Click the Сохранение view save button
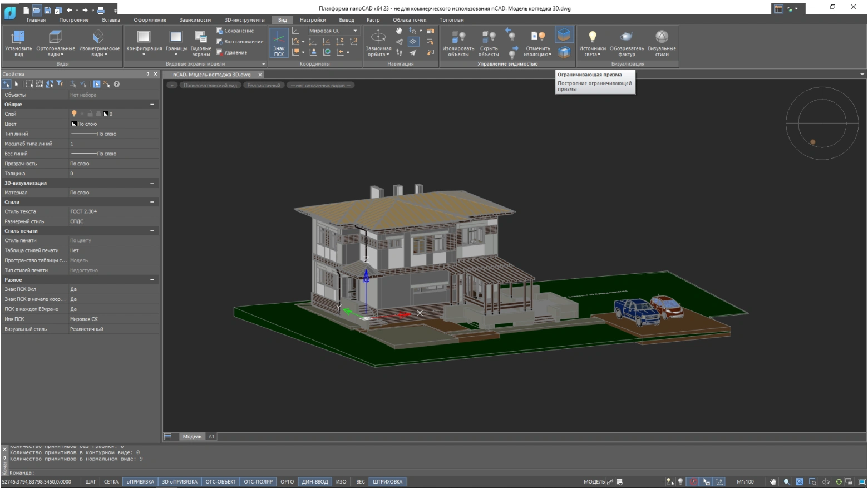Screen dimensions: 868x488 tap(235, 31)
